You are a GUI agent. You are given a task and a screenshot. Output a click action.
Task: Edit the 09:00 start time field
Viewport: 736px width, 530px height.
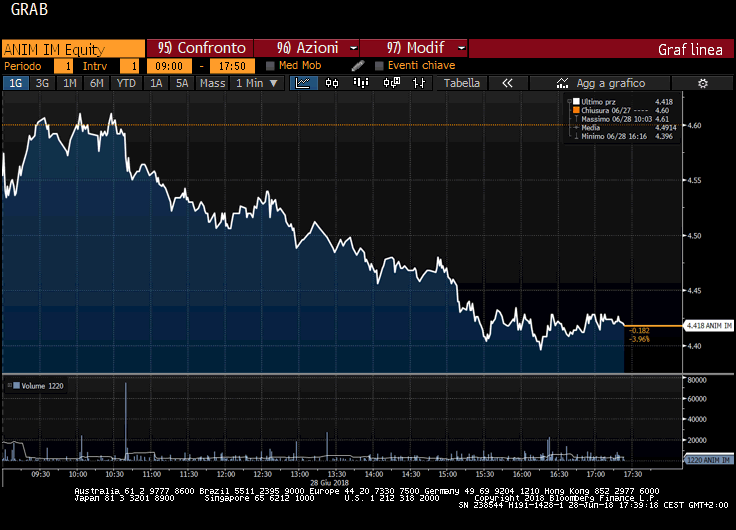coord(169,66)
